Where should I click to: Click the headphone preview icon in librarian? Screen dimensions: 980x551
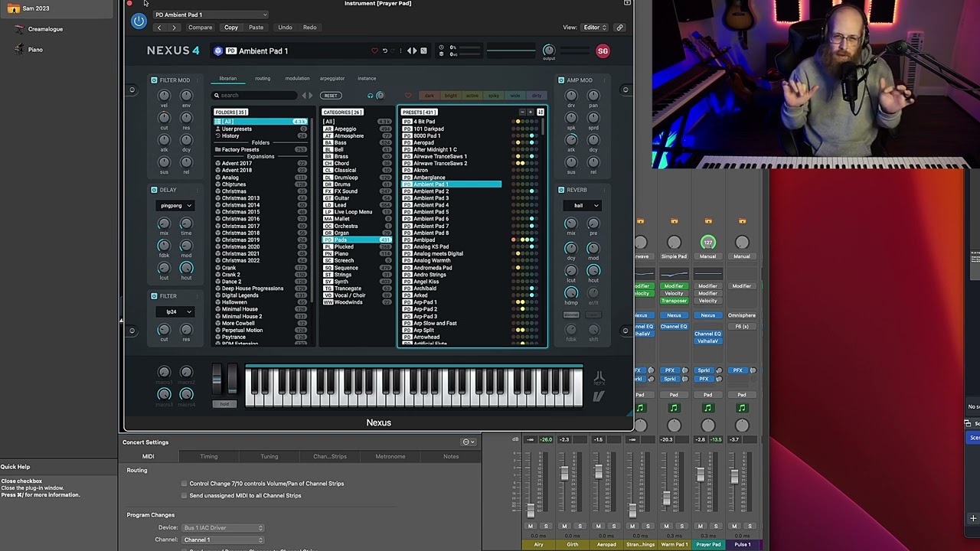[x=370, y=96]
